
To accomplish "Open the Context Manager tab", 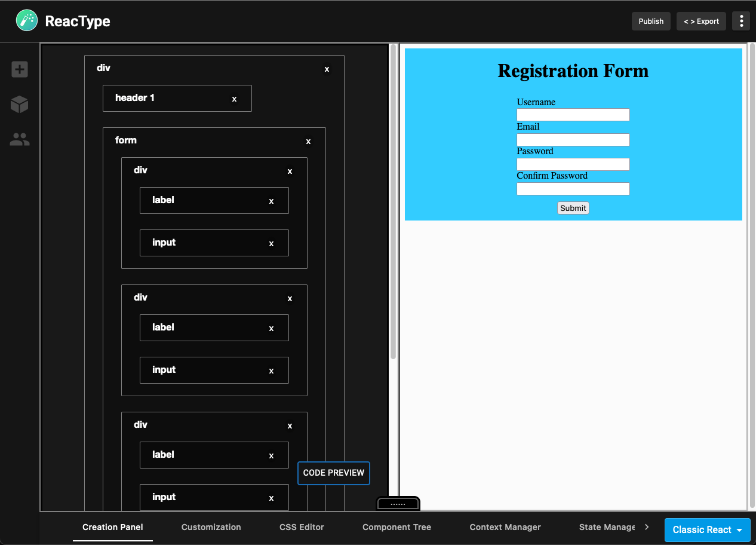I will 505,527.
